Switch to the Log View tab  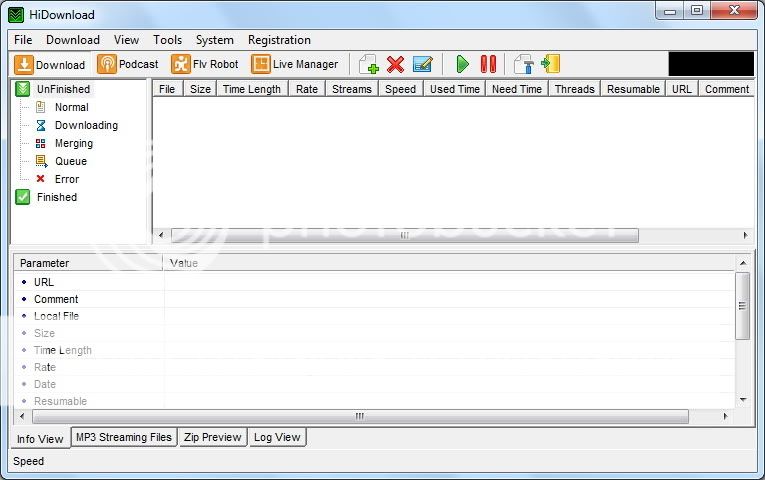point(277,437)
